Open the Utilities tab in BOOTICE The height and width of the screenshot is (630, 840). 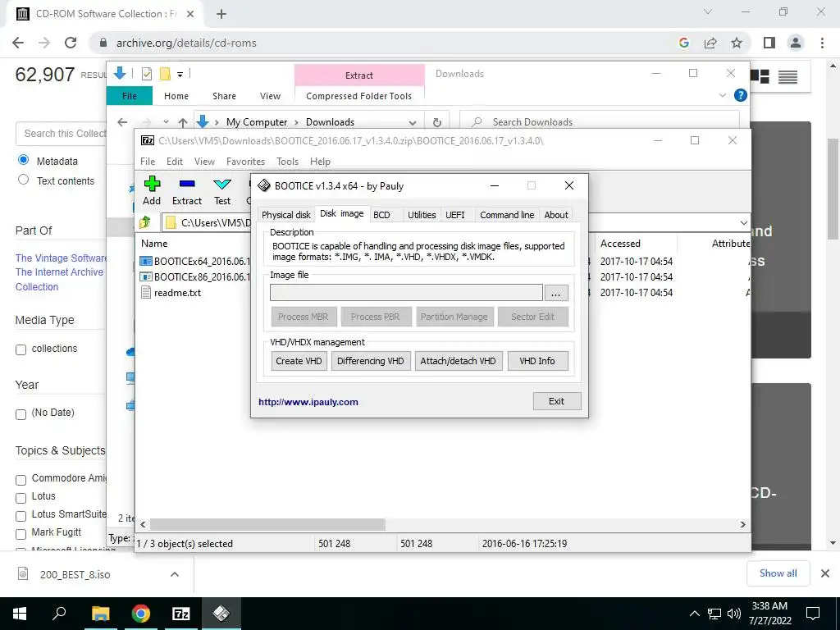422,215
